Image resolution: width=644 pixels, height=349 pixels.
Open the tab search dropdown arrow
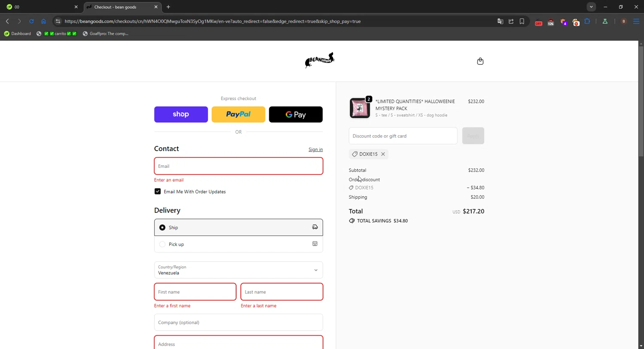591,7
